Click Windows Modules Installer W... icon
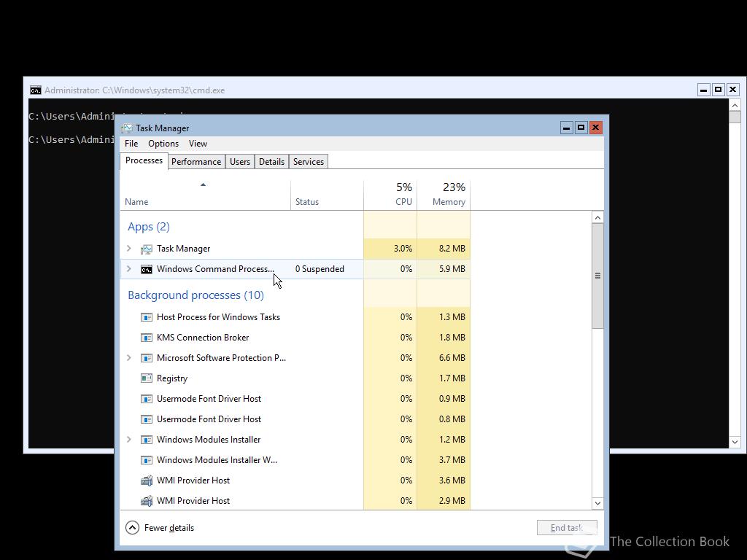This screenshot has height=560, width=747. [x=146, y=461]
